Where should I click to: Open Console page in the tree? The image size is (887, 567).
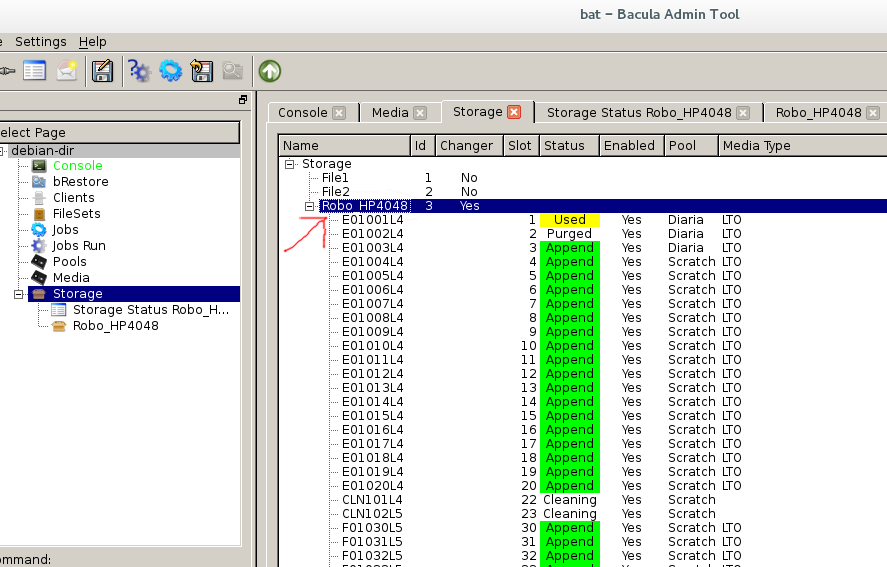[77, 166]
